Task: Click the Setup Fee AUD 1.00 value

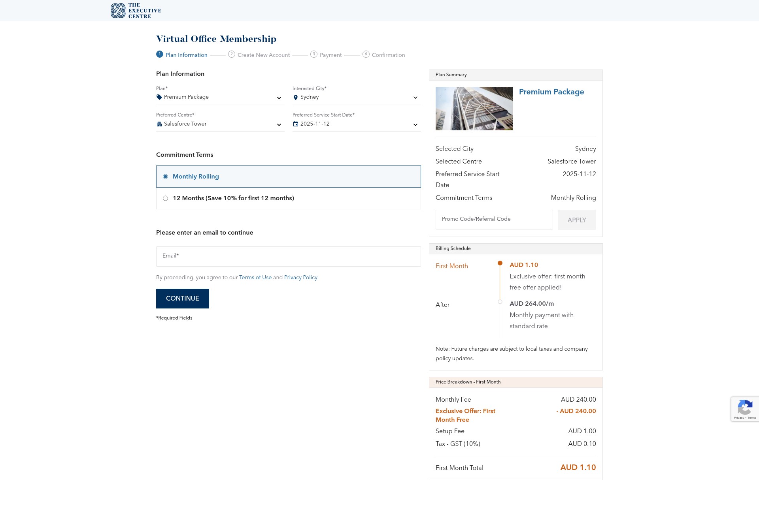Action: (x=582, y=431)
